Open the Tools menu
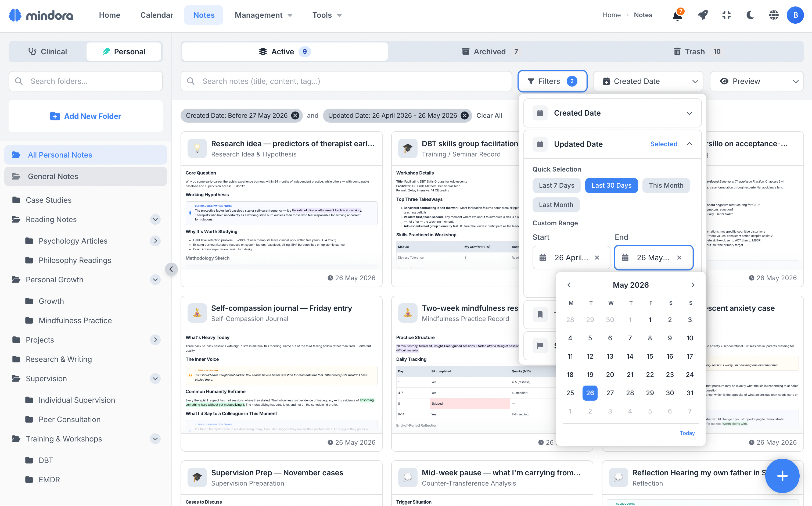 tap(327, 15)
